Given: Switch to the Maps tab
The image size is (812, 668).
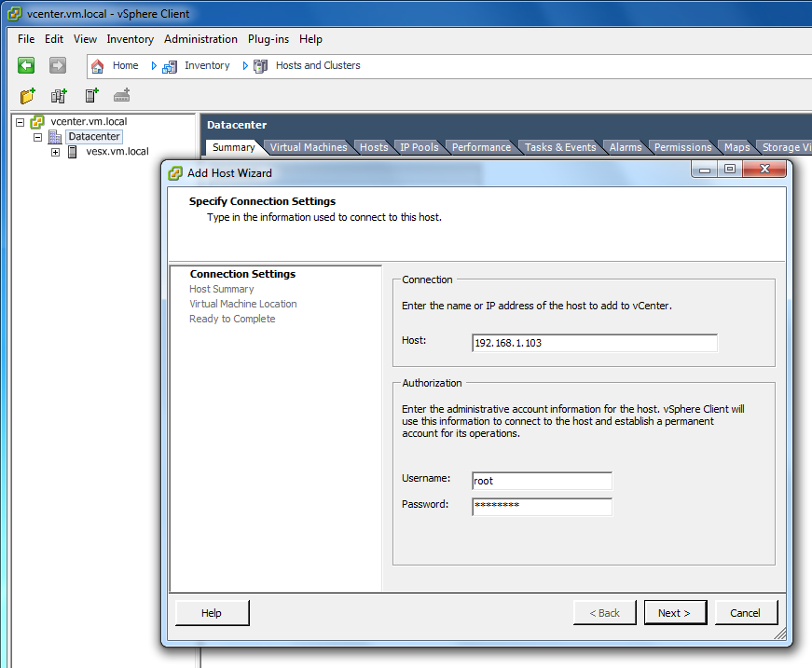Looking at the screenshot, I should [x=736, y=147].
